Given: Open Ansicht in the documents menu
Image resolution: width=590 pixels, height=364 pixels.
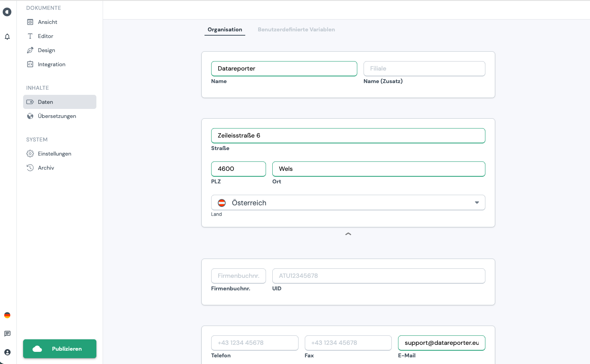Looking at the screenshot, I should click(47, 22).
